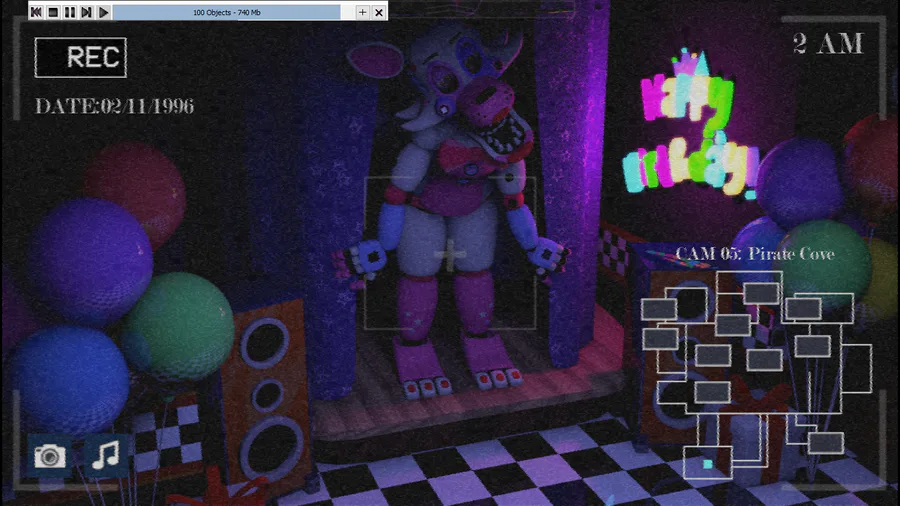
Task: Expand the debugger with the plus button
Action: point(362,12)
